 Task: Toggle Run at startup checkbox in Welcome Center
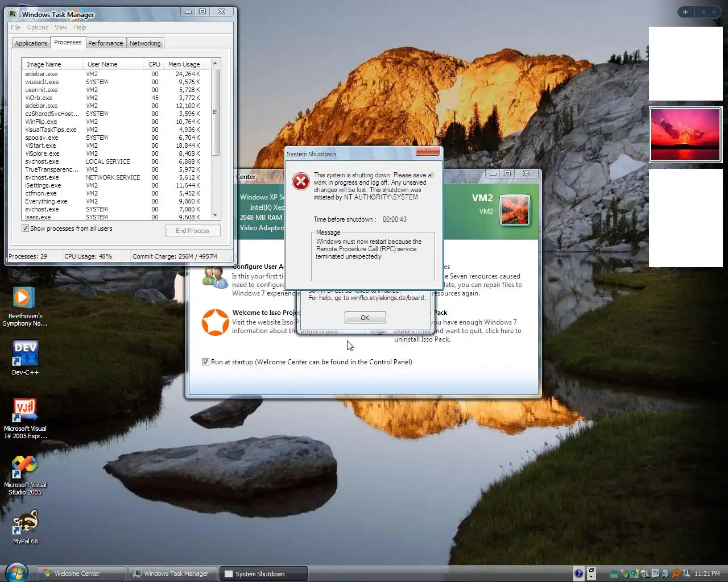coord(206,362)
